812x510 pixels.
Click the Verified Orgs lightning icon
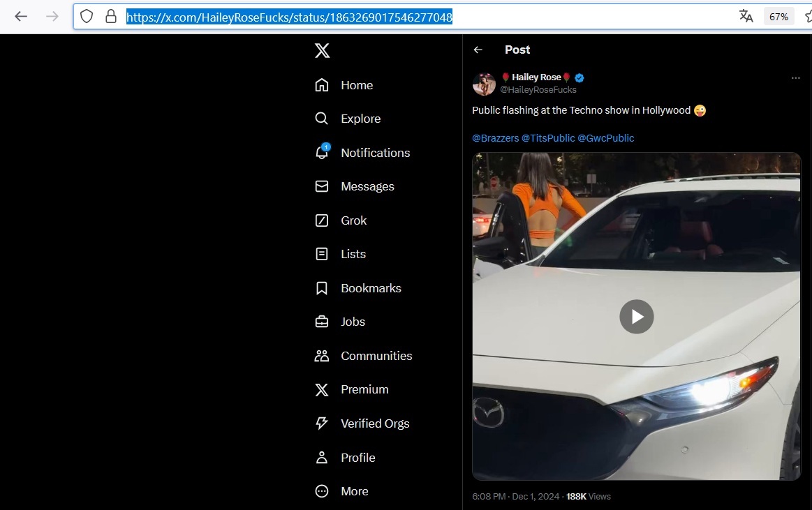pos(322,423)
